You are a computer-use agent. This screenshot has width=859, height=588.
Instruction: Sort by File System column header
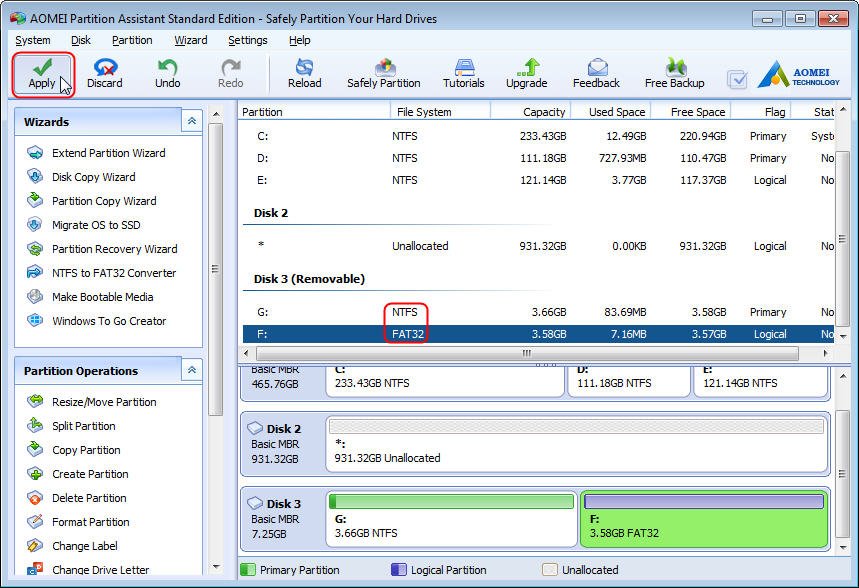coord(440,112)
